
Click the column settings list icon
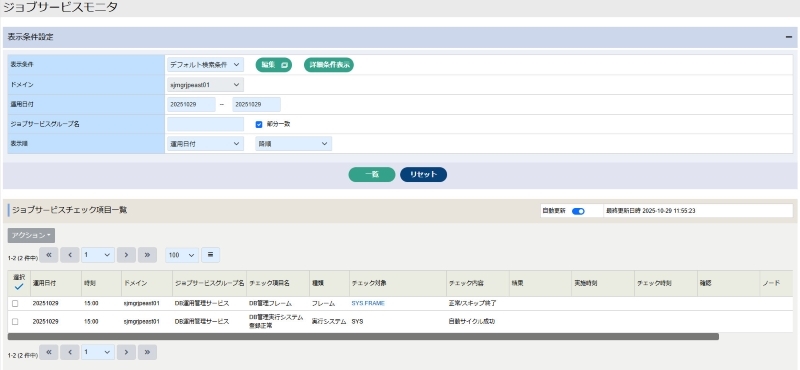coord(210,255)
